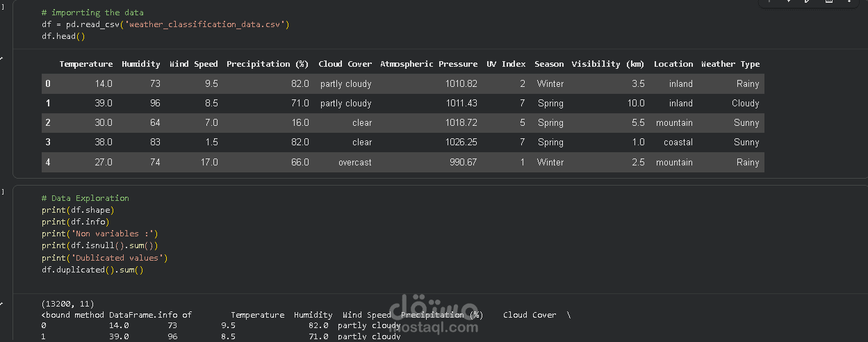Click the print('Non variables :') line
Image resolution: width=868 pixels, height=342 pixels.
[x=99, y=234]
